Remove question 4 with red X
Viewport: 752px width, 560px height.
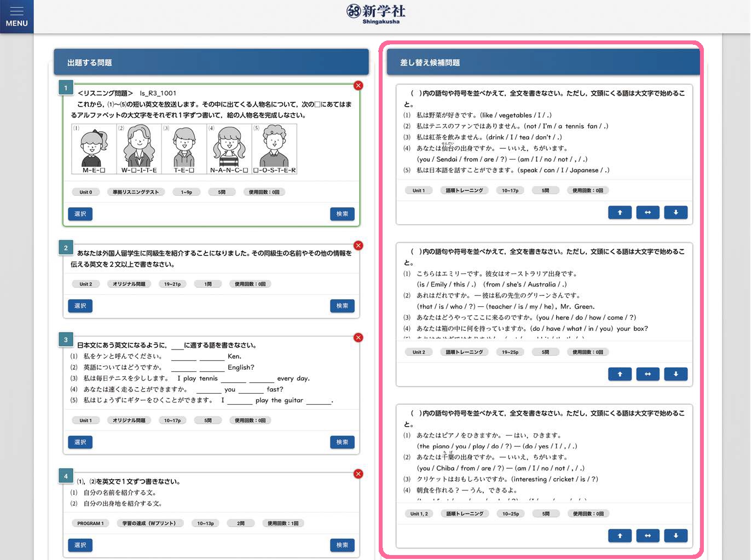[358, 474]
